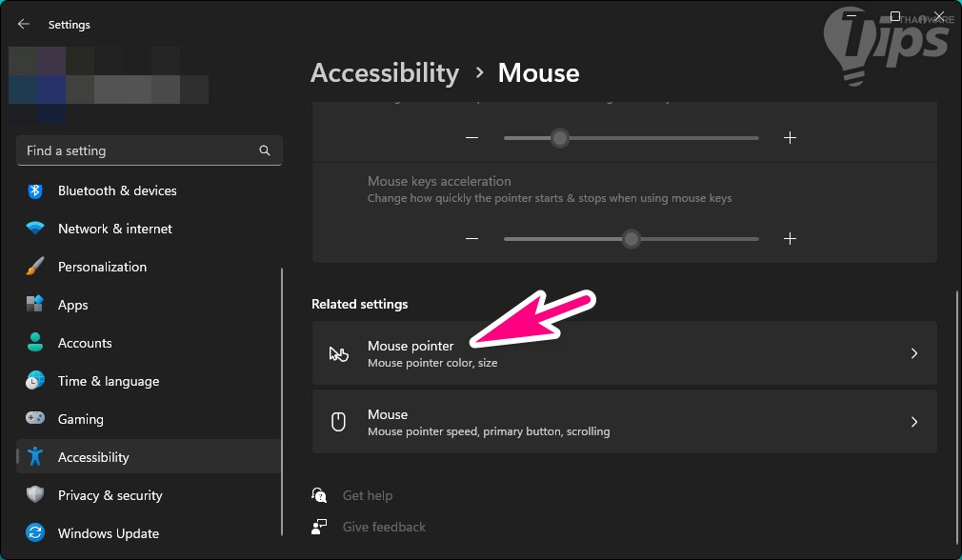Click the Give feedback link

pyautogui.click(x=384, y=527)
